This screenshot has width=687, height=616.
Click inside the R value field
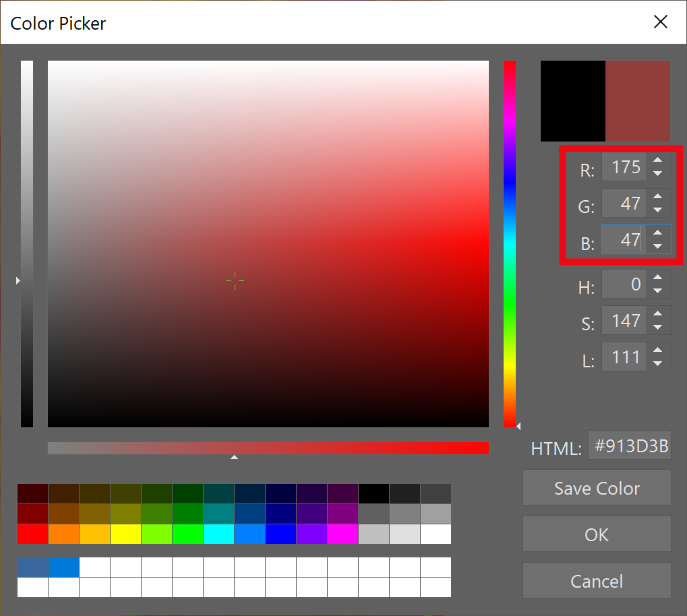pos(624,167)
